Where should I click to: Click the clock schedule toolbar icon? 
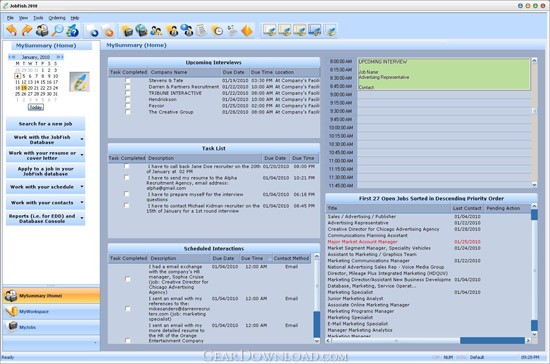coord(217,31)
